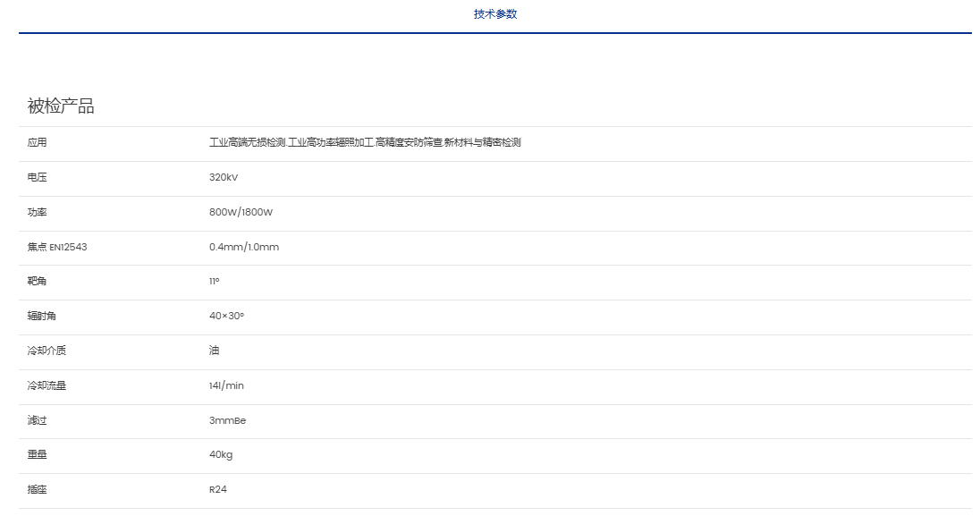
Task: Select the application description starting with 工业高端无损检测
Action: pyautogui.click(x=365, y=142)
